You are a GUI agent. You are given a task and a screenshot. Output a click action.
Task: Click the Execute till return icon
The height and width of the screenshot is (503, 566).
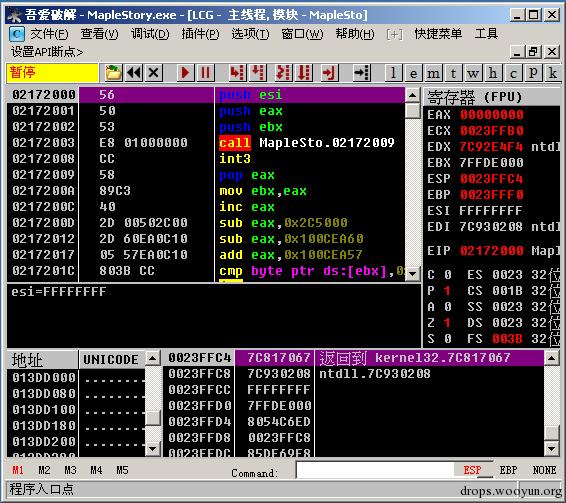329,73
